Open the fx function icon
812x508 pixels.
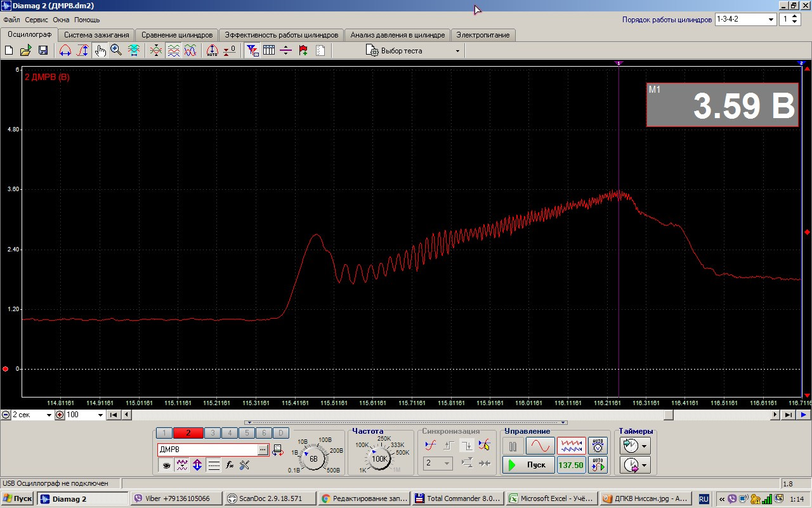coord(230,465)
